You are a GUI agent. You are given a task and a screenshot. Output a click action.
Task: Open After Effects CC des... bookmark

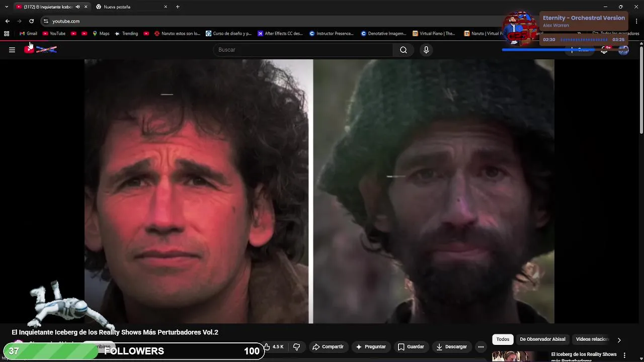pyautogui.click(x=280, y=34)
